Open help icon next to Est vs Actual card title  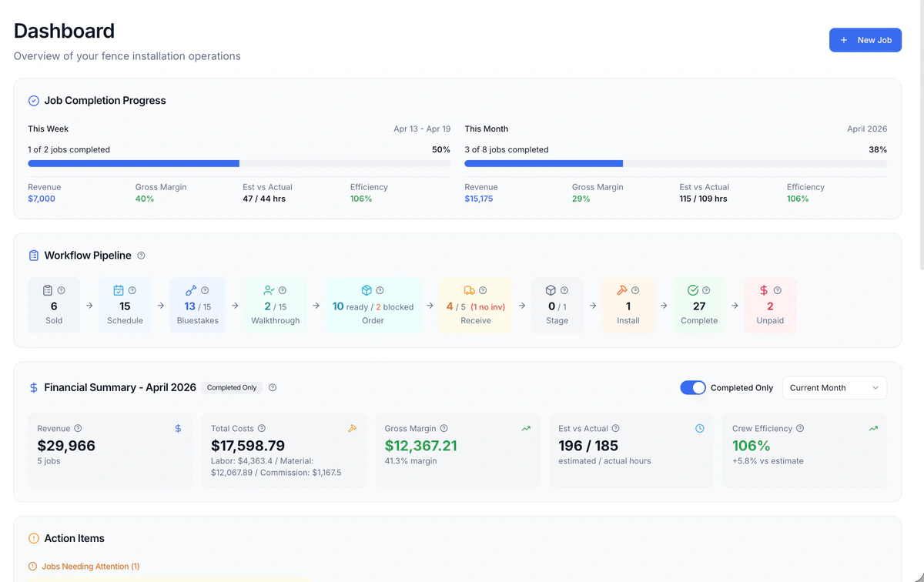tap(616, 428)
